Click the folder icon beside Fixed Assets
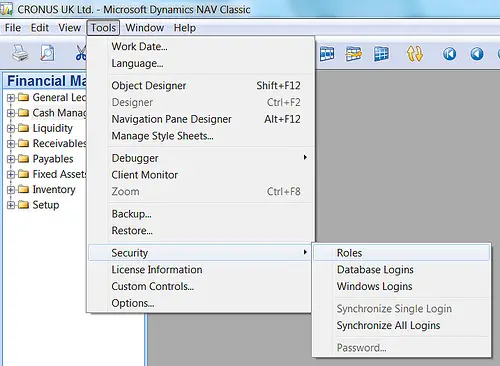Image resolution: width=500 pixels, height=366 pixels. (x=23, y=174)
